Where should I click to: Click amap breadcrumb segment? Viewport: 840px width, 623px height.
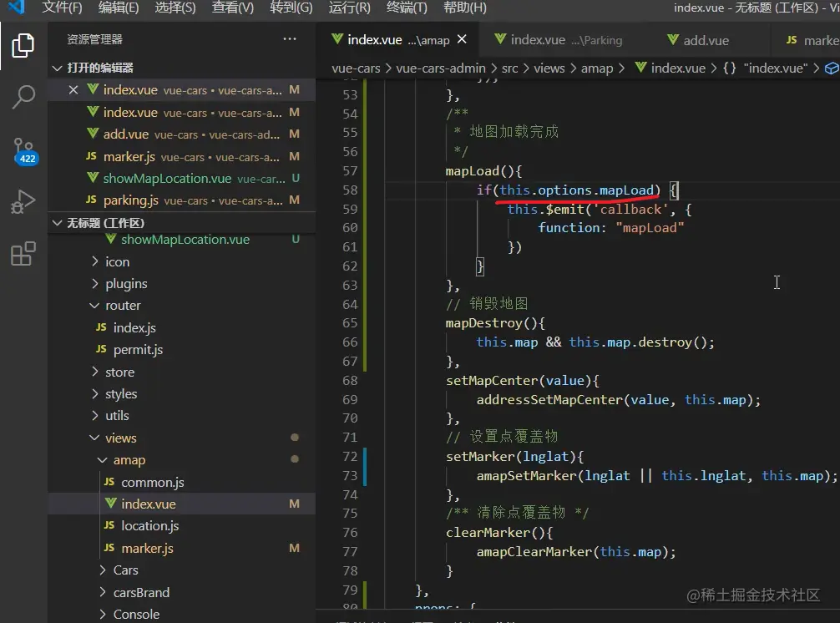[x=597, y=68]
